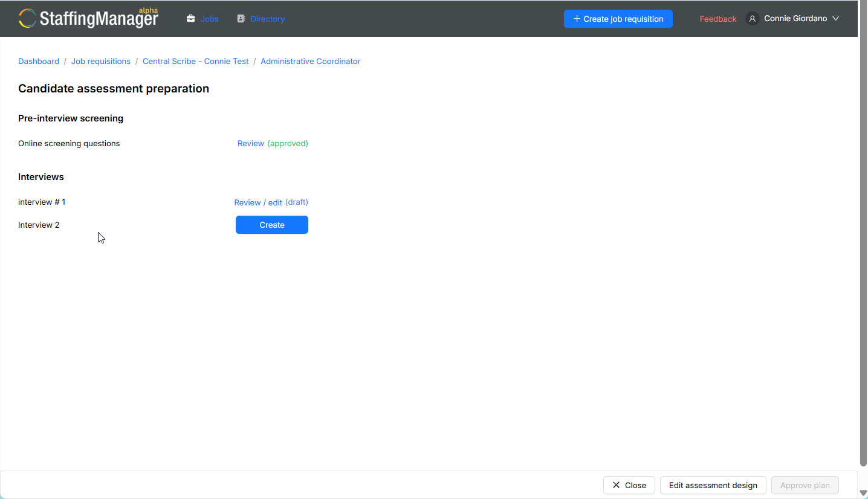
Task: Open Job requisitions breadcrumb
Action: pos(101,61)
